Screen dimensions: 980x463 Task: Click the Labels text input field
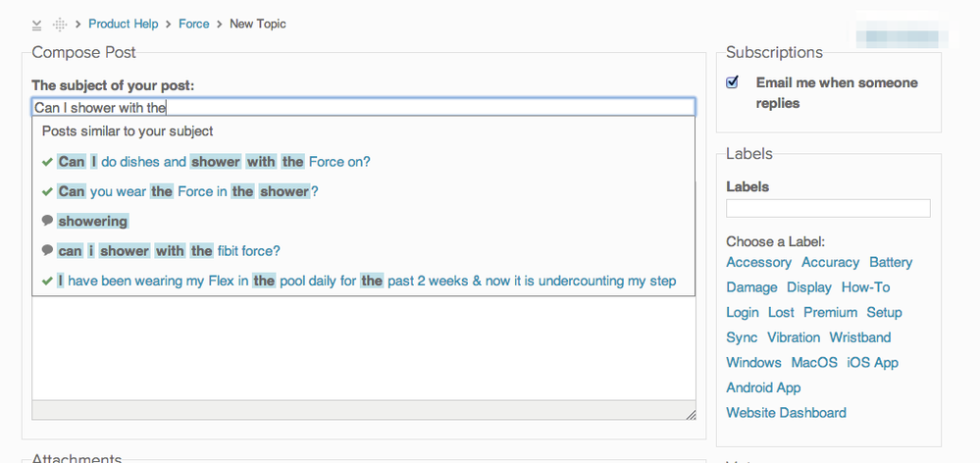[x=828, y=208]
